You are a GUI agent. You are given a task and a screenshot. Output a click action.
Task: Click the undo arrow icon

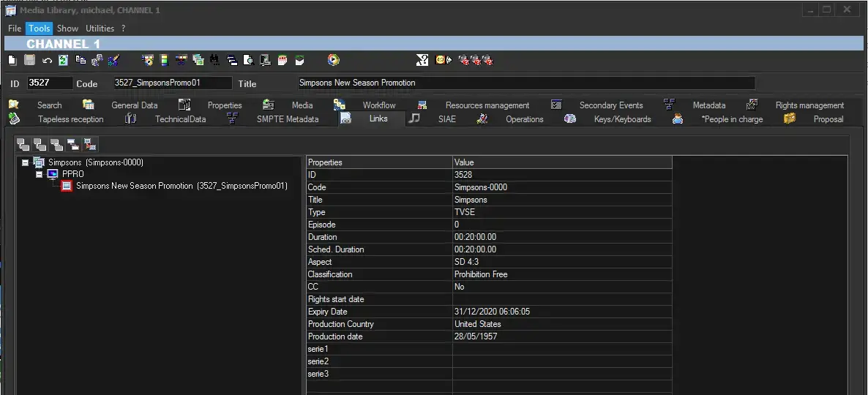(x=47, y=60)
